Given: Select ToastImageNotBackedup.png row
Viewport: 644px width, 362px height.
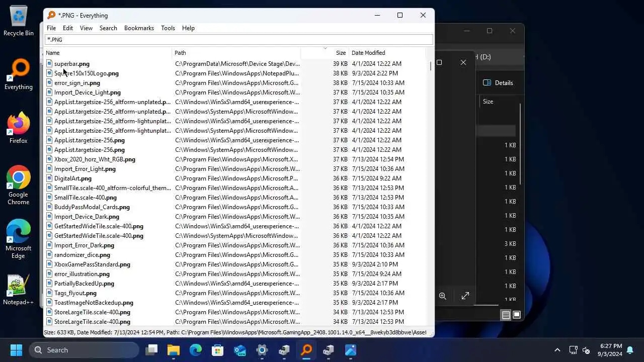Looking at the screenshot, I should [237, 302].
